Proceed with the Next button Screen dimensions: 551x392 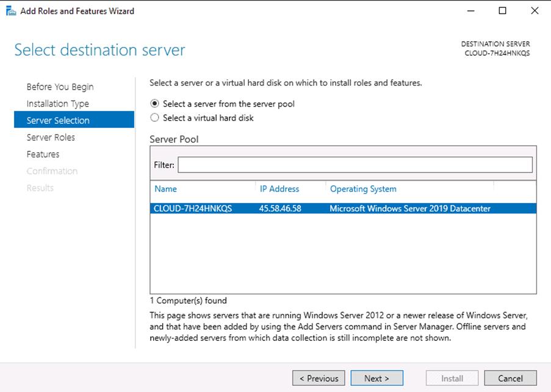376,378
